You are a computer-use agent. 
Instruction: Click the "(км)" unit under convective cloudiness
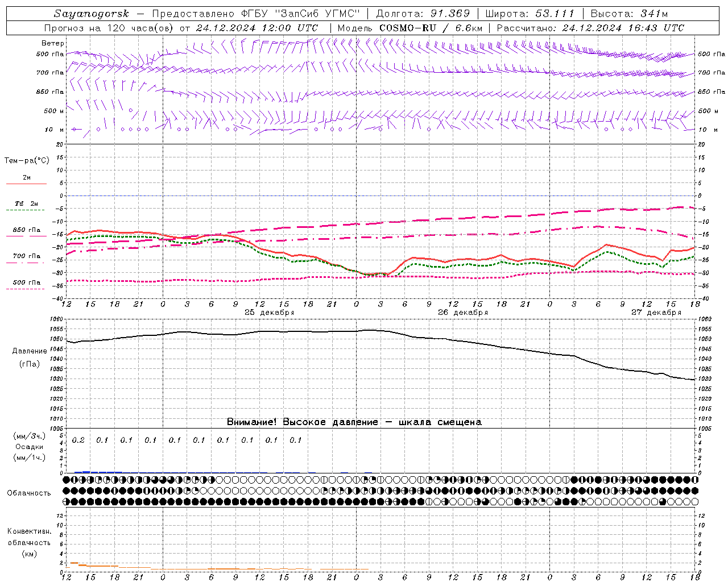(x=29, y=554)
